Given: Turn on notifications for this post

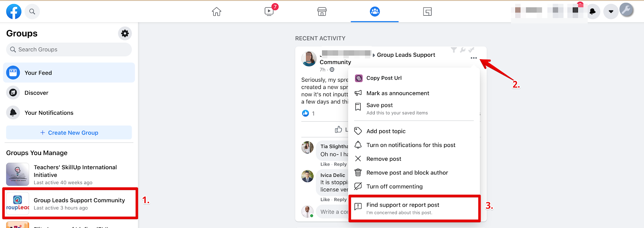Looking at the screenshot, I should pyautogui.click(x=414, y=145).
